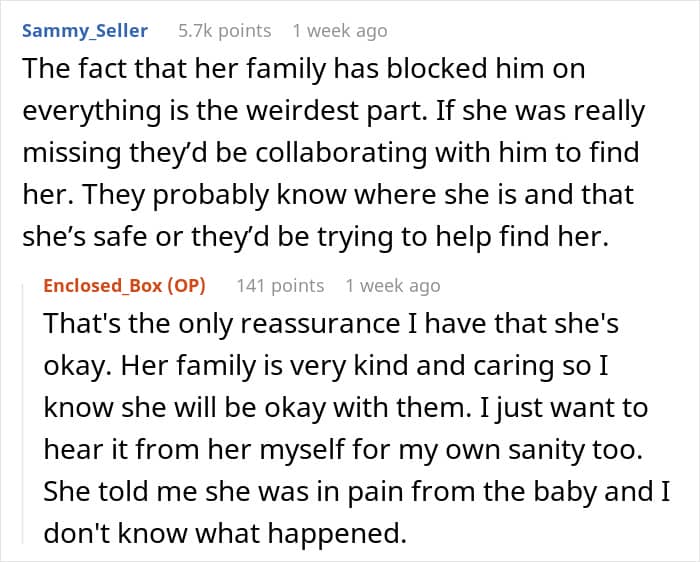
Task: Click the word 'sanity' in OP reply
Action: pos(546,450)
